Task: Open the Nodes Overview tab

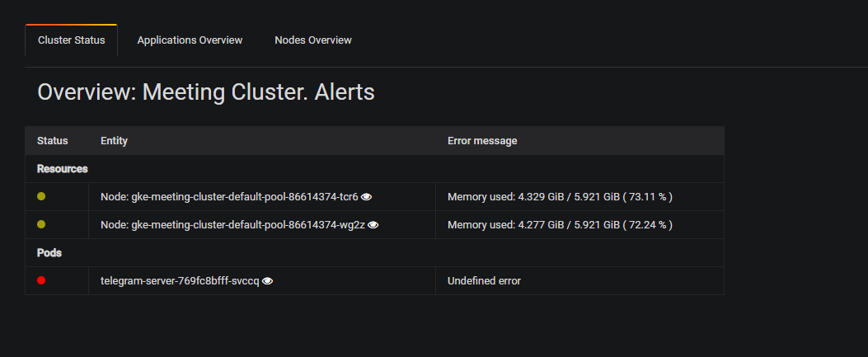Action: 313,40
